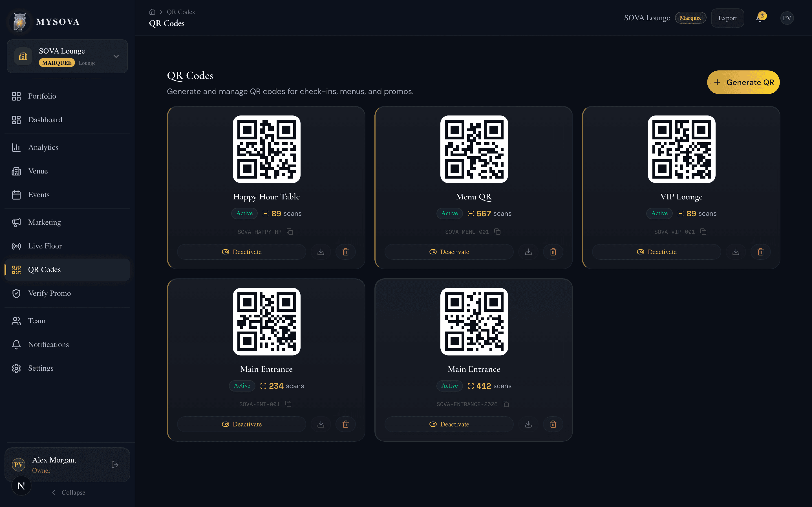Copy the SOVA-VIP-001 code

tap(703, 231)
